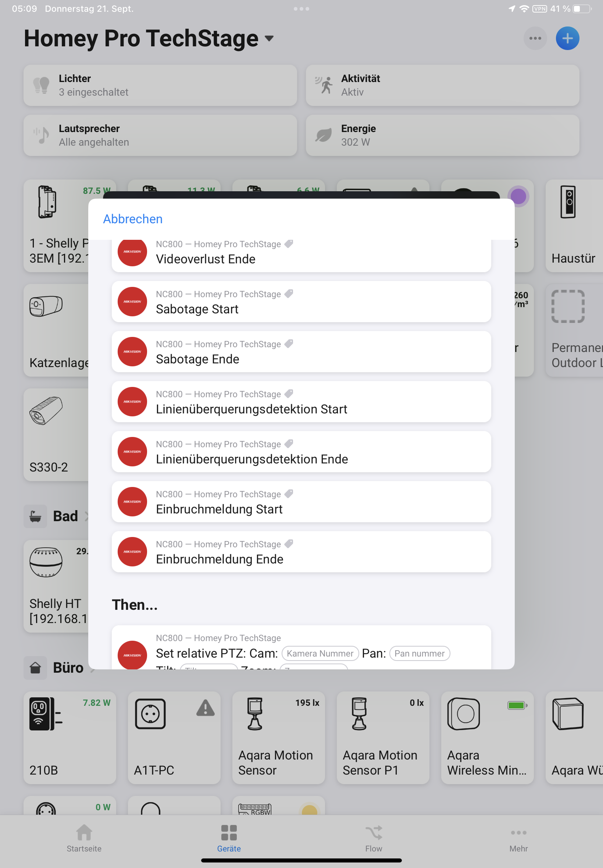Toggle the 210B plug device tile

(x=70, y=737)
